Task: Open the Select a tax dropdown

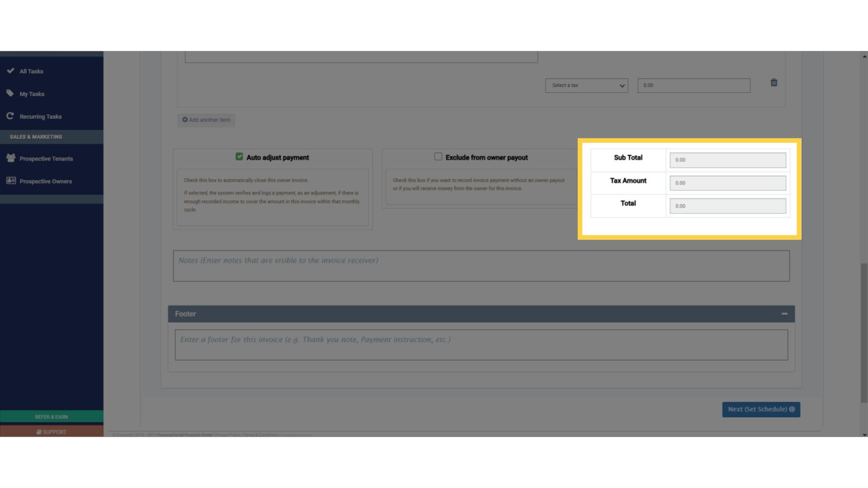Action: pyautogui.click(x=586, y=85)
